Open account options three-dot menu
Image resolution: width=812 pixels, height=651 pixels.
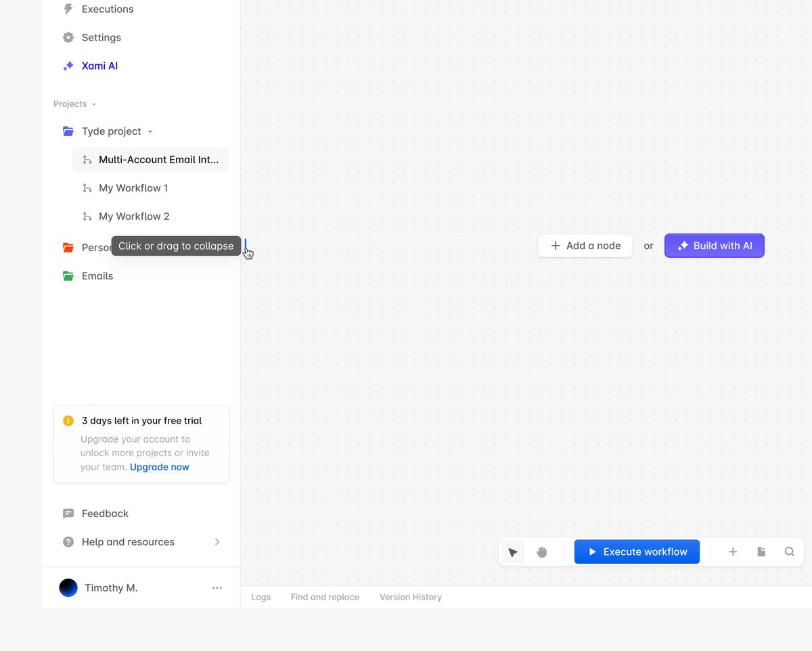217,588
